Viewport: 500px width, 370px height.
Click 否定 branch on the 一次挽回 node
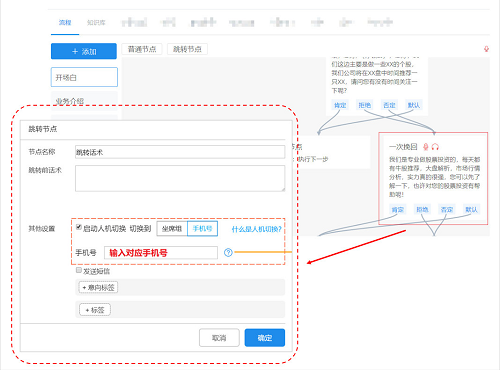tap(447, 210)
